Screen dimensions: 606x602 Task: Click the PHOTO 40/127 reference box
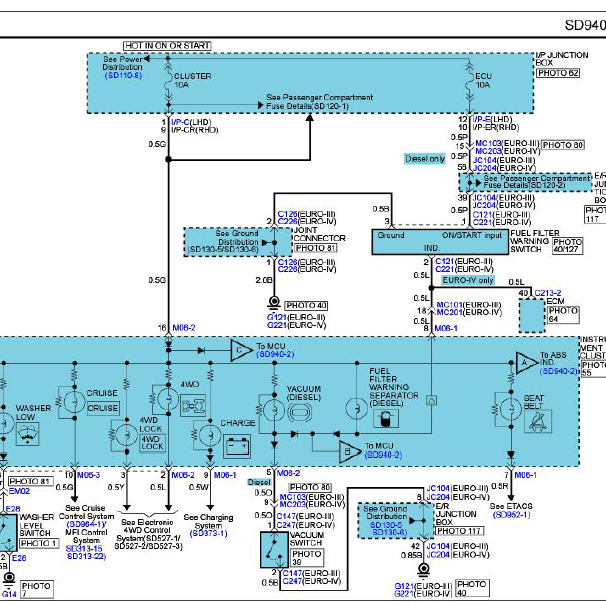tap(567, 245)
